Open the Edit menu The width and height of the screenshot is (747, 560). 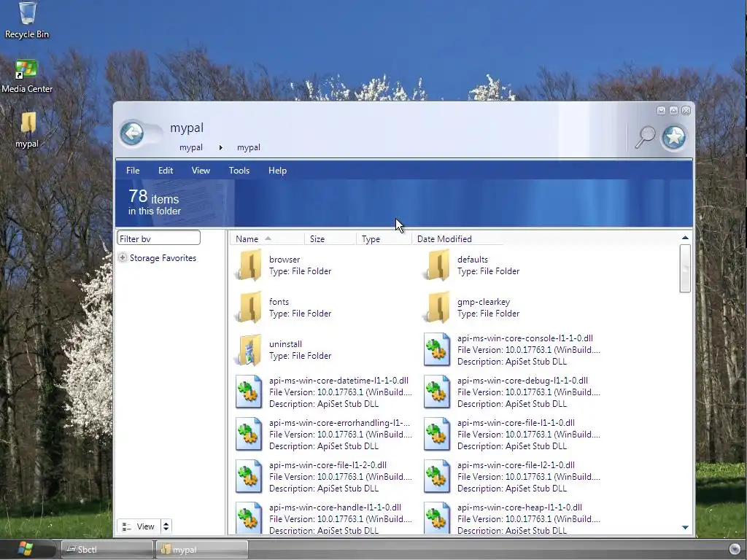166,171
